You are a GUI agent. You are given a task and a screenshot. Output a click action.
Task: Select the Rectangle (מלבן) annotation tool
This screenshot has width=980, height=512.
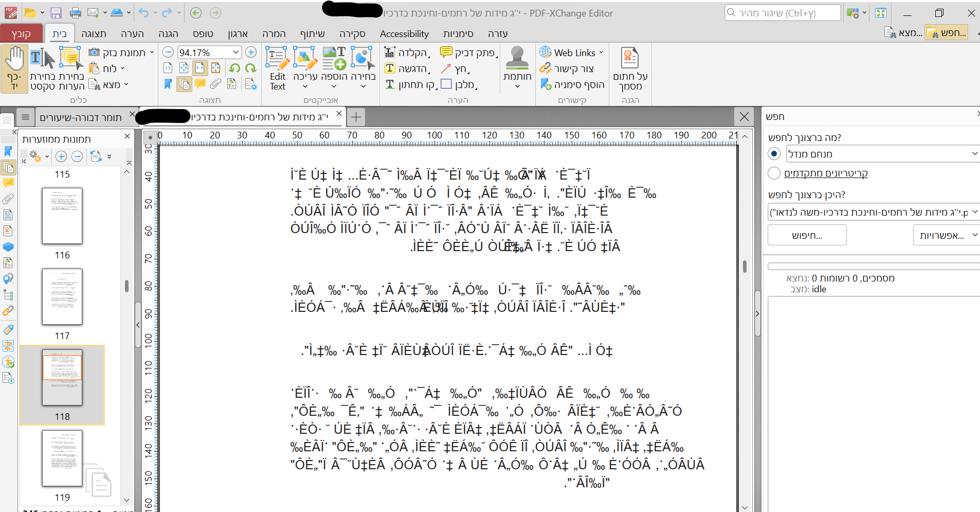tap(459, 84)
